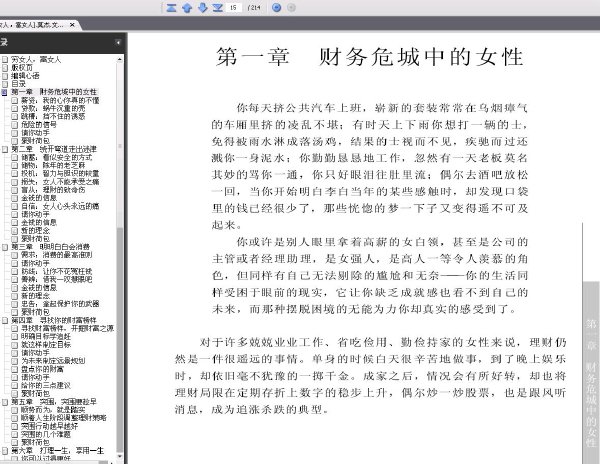Click the page number field showing 15
The width and height of the screenshot is (600, 464).
coord(233,7)
